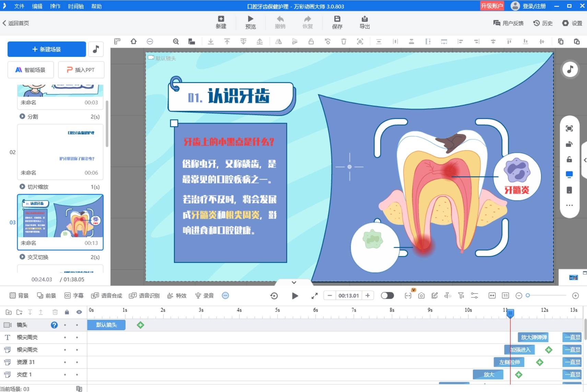This screenshot has width=587, height=392.
Task: Click the 插入PPT button
Action: coord(81,70)
